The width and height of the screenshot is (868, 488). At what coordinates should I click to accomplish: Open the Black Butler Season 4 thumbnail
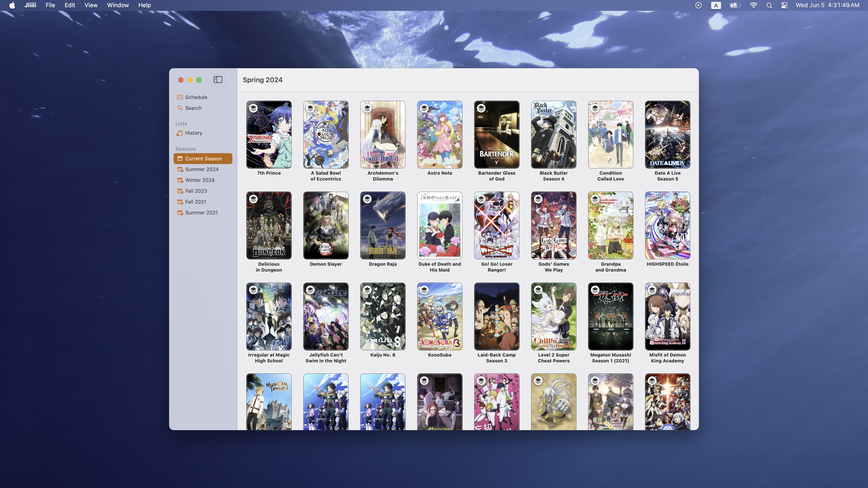coord(553,134)
